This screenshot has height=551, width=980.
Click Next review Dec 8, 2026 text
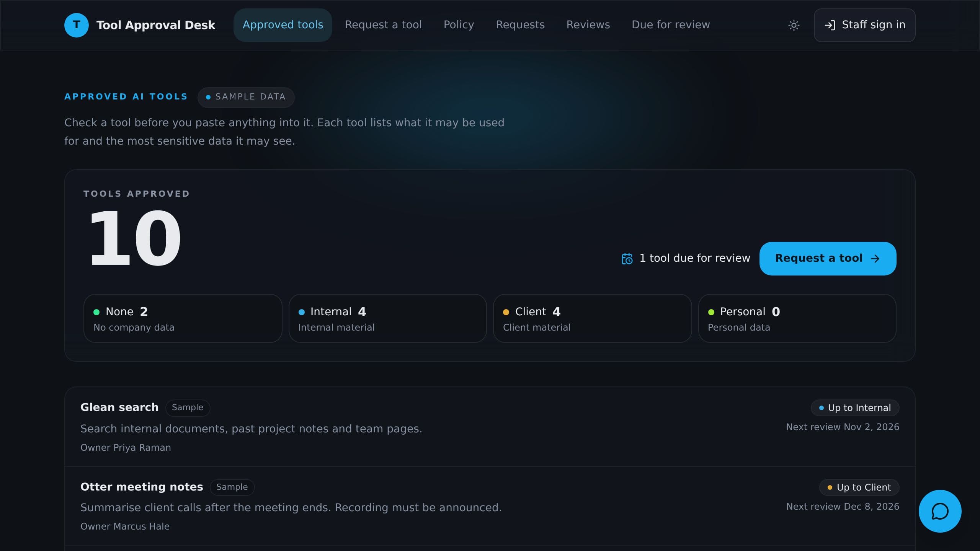[x=843, y=507]
